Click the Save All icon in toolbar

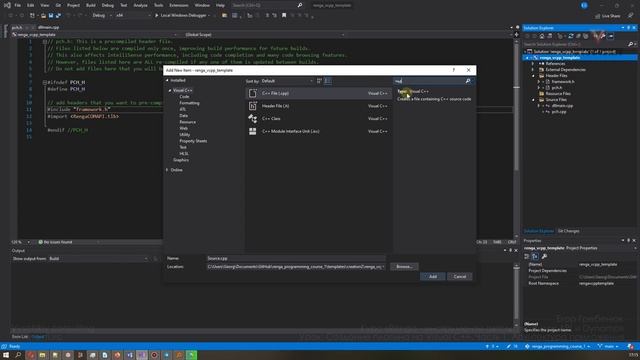pyautogui.click(x=58, y=16)
